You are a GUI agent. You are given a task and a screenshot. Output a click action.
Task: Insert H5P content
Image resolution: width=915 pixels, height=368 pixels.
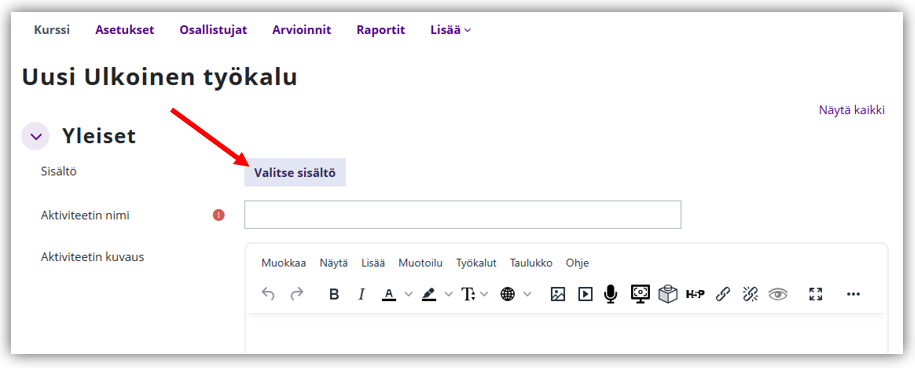(695, 295)
